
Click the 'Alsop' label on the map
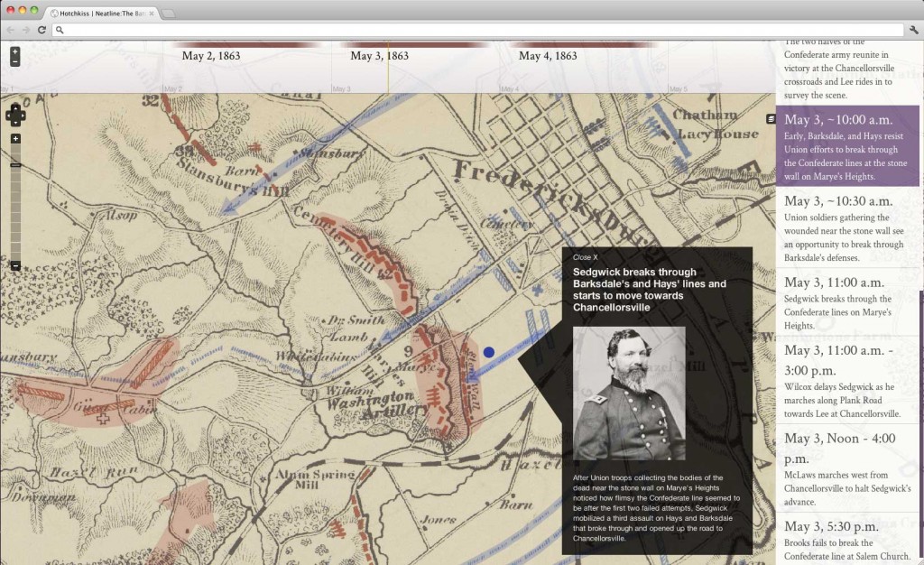(x=120, y=216)
